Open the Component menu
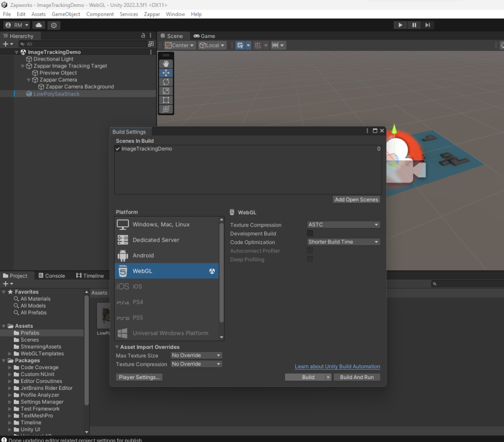The height and width of the screenshot is (442, 504). click(100, 14)
